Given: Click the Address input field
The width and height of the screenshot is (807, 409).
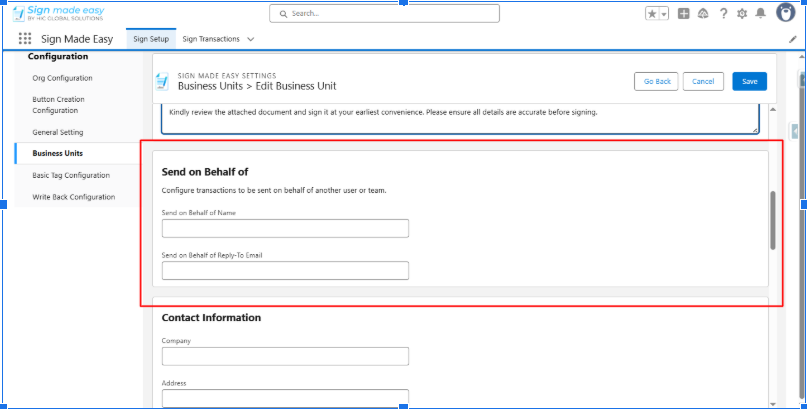Looking at the screenshot, I should click(x=285, y=398).
